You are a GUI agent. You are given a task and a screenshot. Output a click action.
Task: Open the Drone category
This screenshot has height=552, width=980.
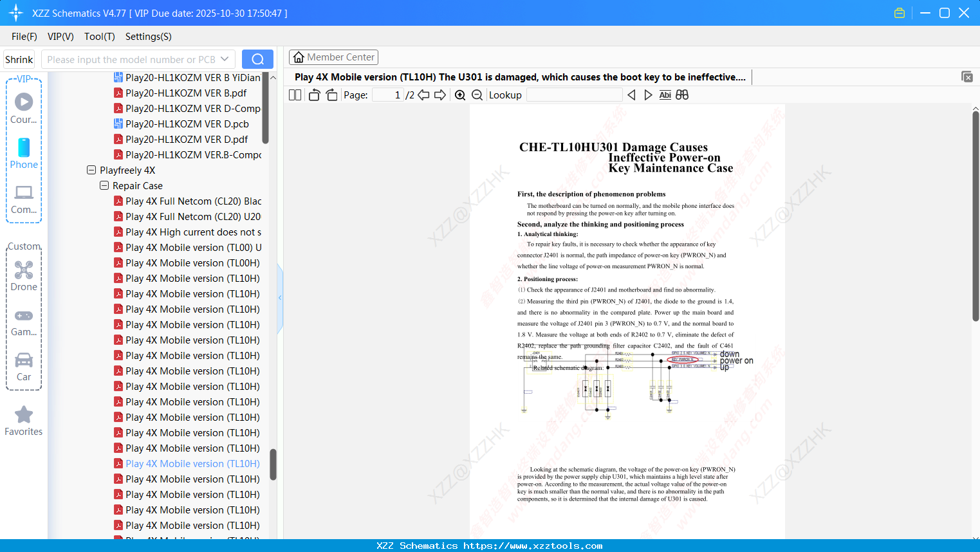(x=24, y=276)
